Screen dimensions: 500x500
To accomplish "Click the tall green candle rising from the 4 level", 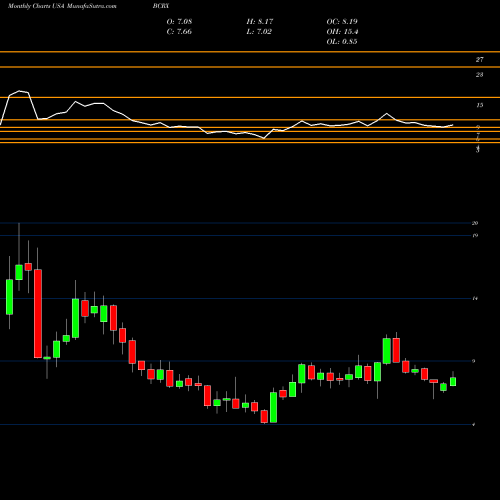I will point(273,407).
